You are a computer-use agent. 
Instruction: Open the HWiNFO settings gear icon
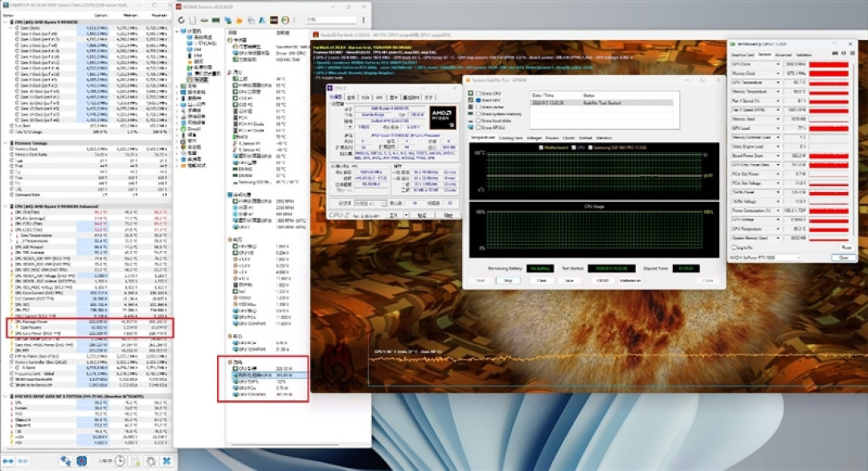150,461
